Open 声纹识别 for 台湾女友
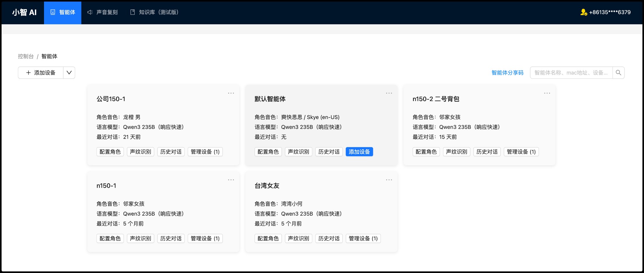 pos(299,238)
